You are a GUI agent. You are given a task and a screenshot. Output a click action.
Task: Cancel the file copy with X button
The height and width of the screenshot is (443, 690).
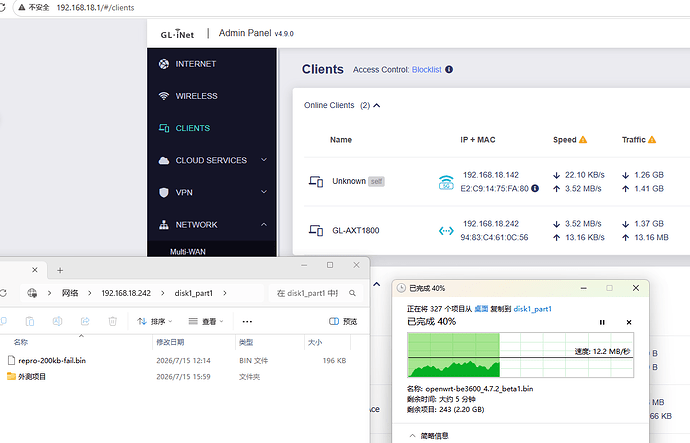pos(629,322)
